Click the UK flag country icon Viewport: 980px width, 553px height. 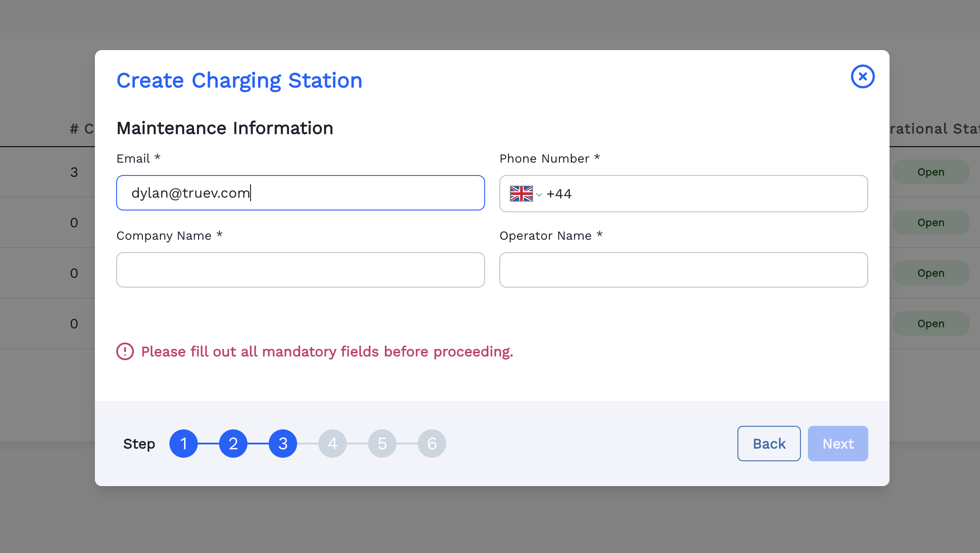[x=521, y=194]
